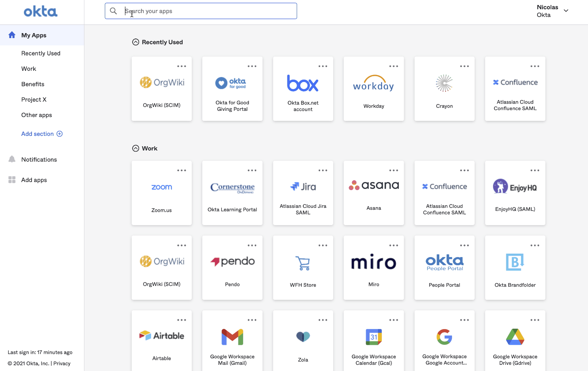This screenshot has height=371, width=588.
Task: Open options menu for Gmail tile
Action: pyautogui.click(x=252, y=320)
